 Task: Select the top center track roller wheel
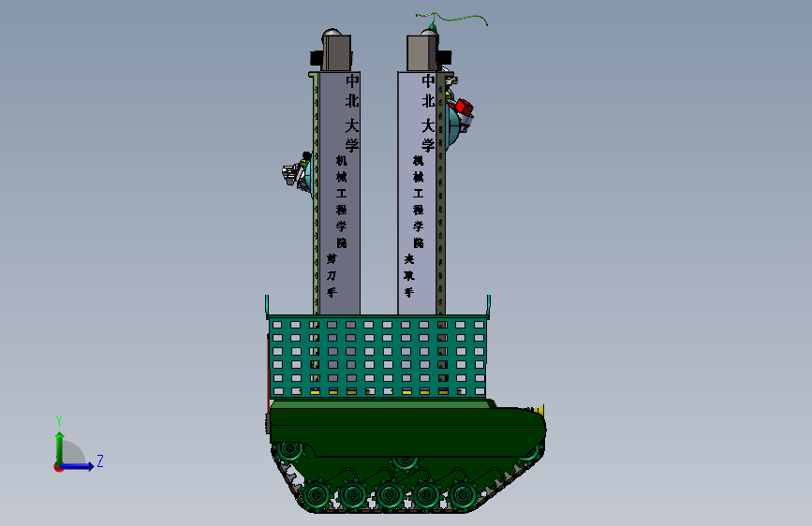pyautogui.click(x=405, y=462)
